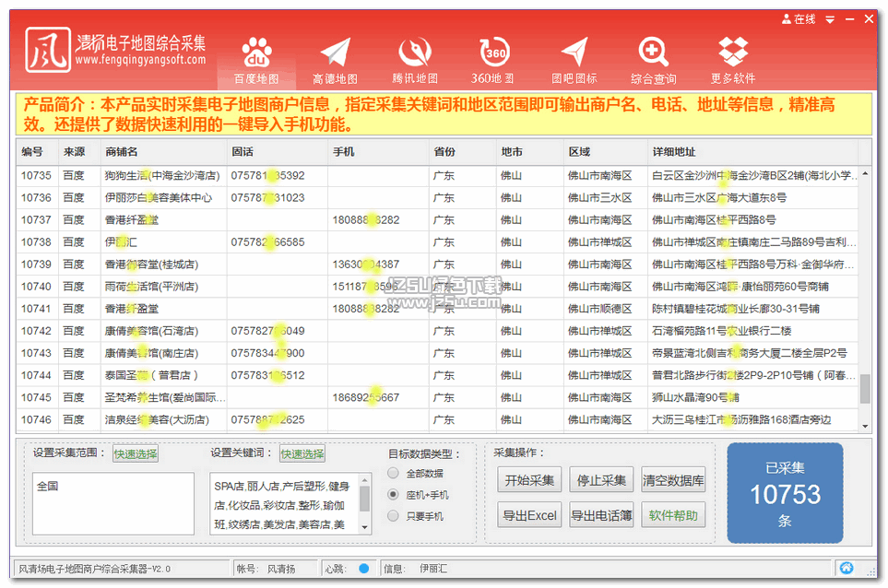This screenshot has height=588, width=888.
Task: Select row 10745 圣梵希养生馆
Action: [437, 398]
